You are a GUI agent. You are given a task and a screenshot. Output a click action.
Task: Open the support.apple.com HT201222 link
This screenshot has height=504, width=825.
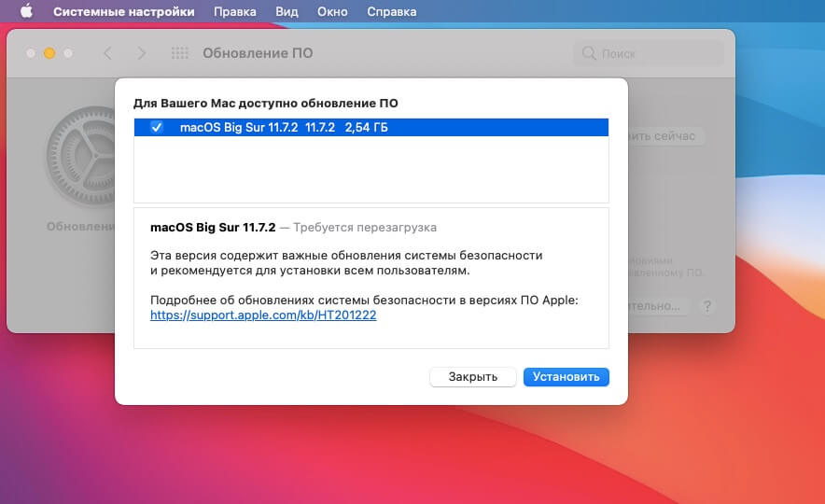point(263,315)
